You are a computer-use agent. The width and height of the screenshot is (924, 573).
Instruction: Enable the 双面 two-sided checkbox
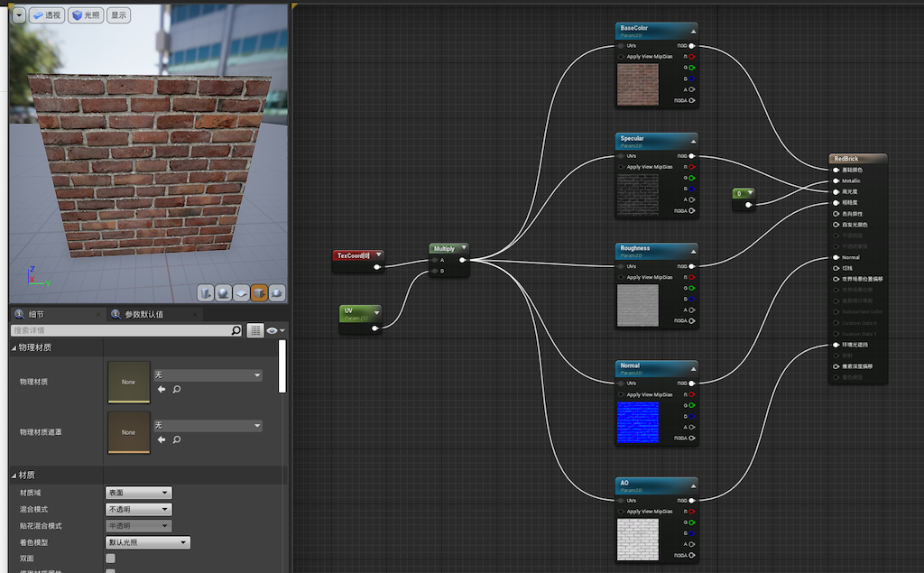tap(110, 559)
